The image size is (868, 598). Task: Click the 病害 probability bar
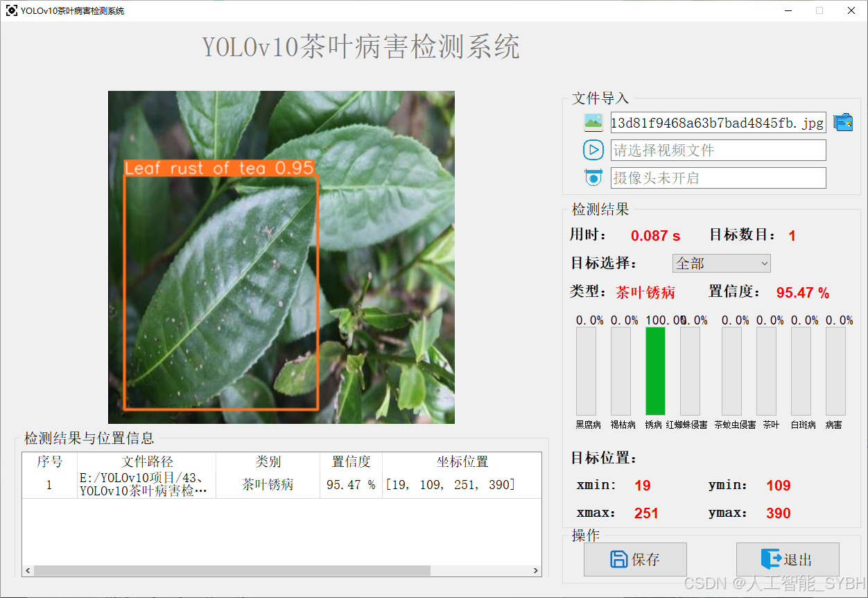835,371
